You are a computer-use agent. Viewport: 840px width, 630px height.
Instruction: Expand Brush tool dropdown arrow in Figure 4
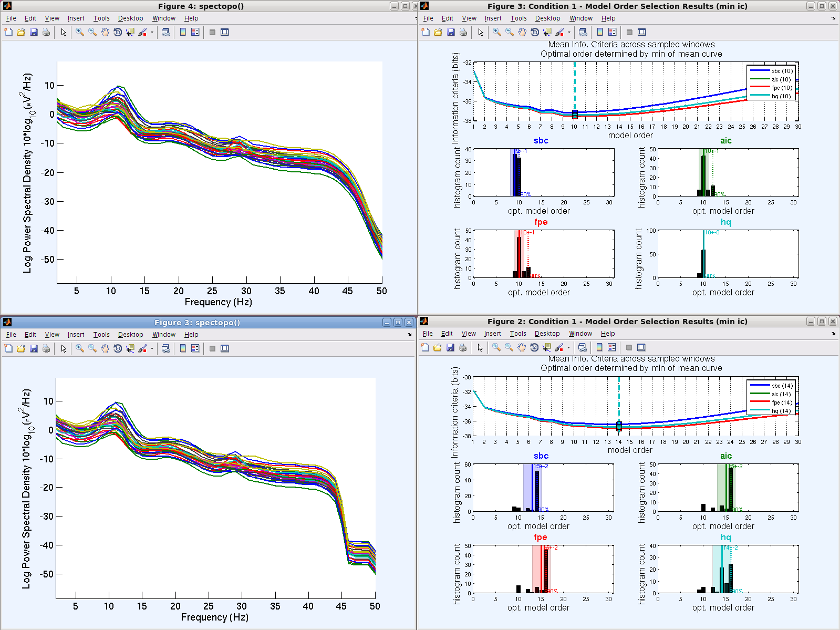coord(152,32)
